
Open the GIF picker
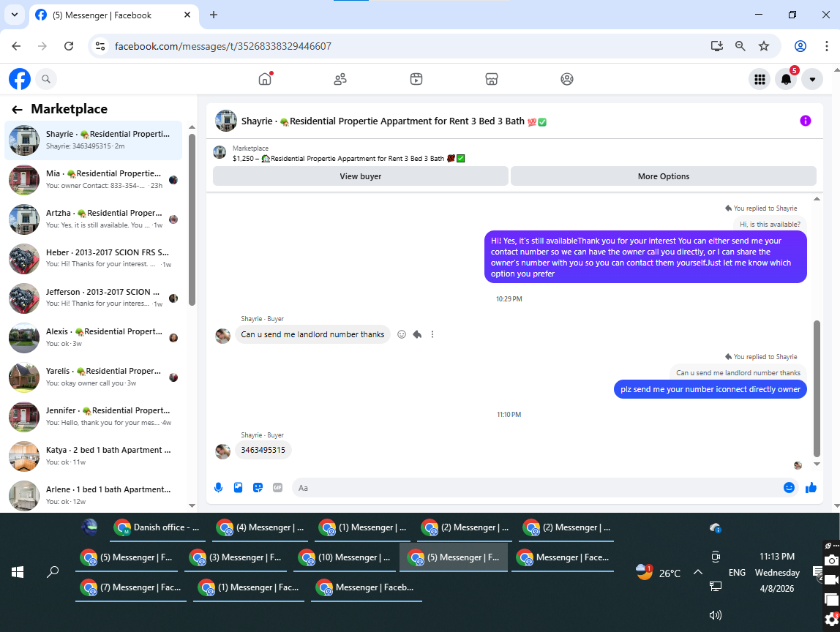(277, 487)
